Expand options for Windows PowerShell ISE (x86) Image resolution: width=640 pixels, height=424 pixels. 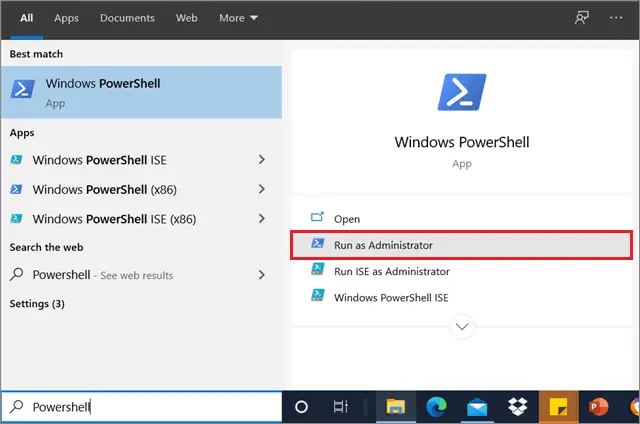coord(262,219)
